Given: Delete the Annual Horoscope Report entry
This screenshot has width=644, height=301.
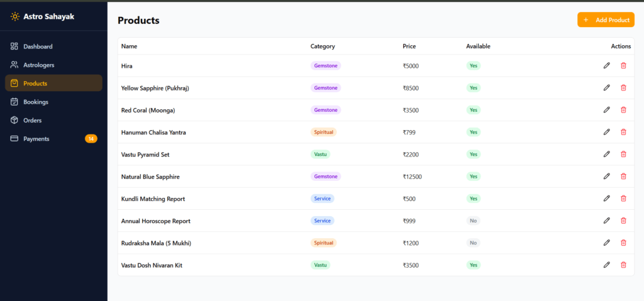Looking at the screenshot, I should click(623, 221).
